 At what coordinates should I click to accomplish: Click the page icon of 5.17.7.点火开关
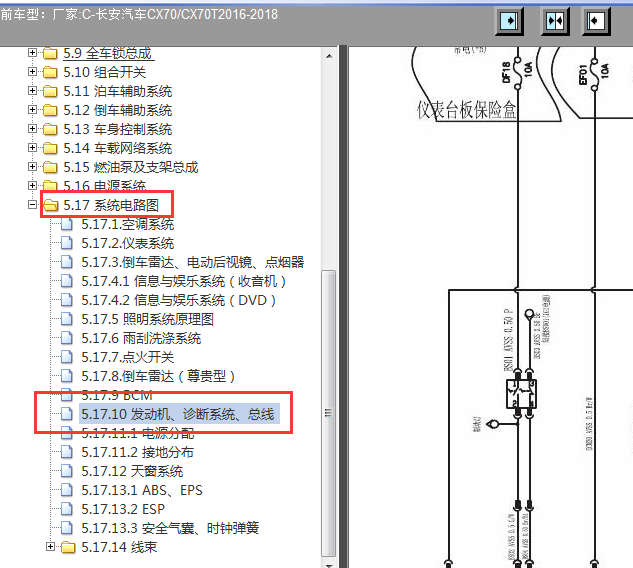click(67, 357)
